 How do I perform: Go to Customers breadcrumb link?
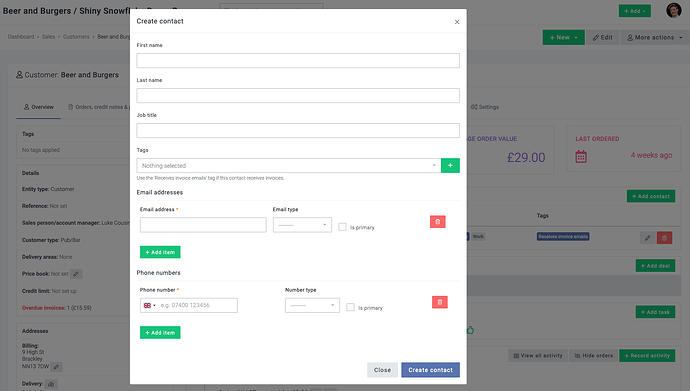pyautogui.click(x=76, y=37)
